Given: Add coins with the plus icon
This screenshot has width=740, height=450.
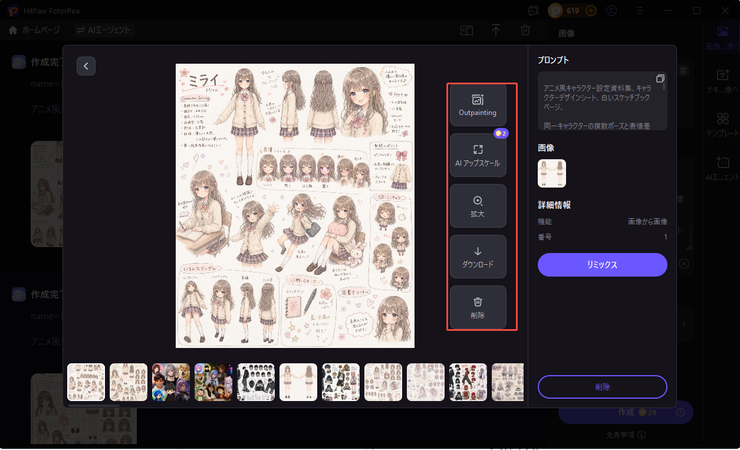Looking at the screenshot, I should (x=590, y=10).
